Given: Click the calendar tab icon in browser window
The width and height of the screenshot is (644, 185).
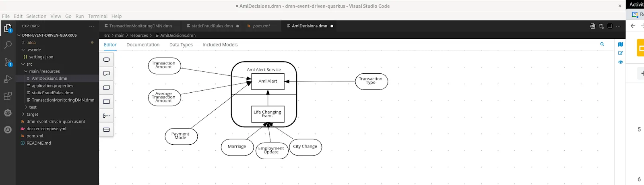Looking at the screenshot, I should (x=635, y=15).
